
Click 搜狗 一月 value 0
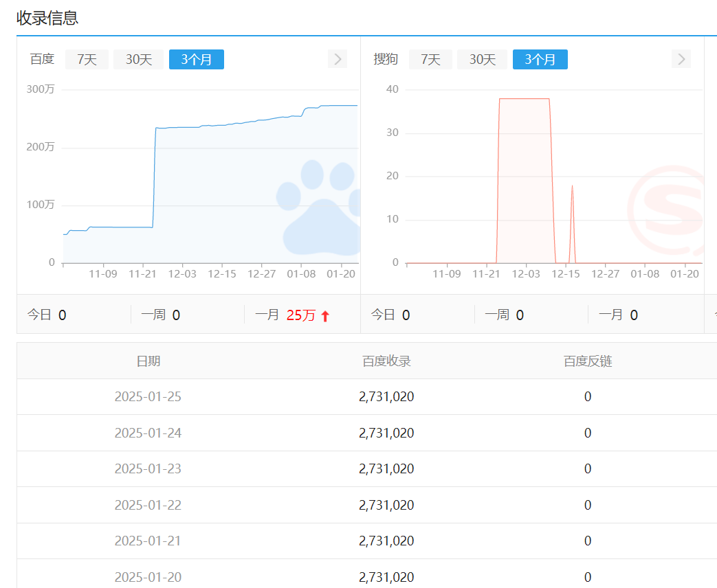(634, 315)
